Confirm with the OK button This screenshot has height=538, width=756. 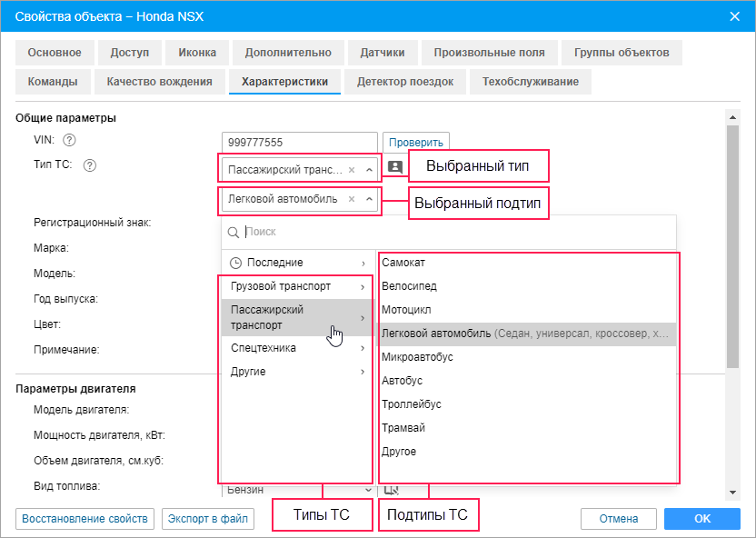(702, 519)
